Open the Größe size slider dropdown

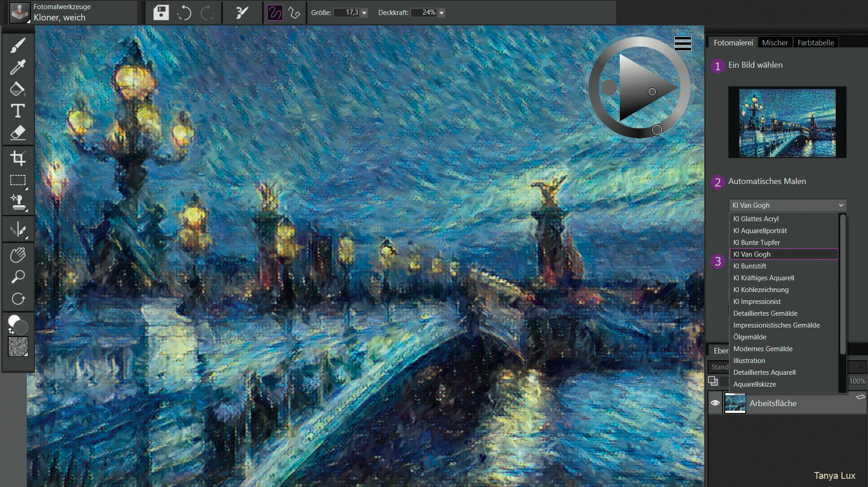[364, 13]
